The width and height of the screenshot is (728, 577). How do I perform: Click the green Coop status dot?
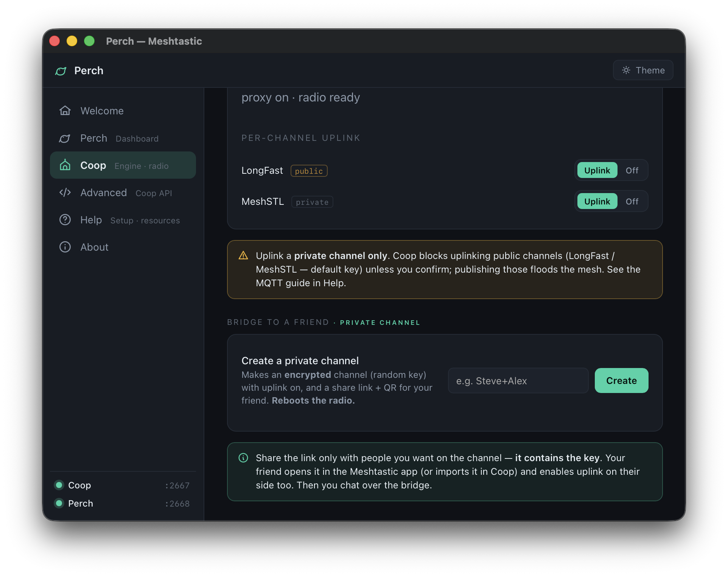click(x=59, y=485)
